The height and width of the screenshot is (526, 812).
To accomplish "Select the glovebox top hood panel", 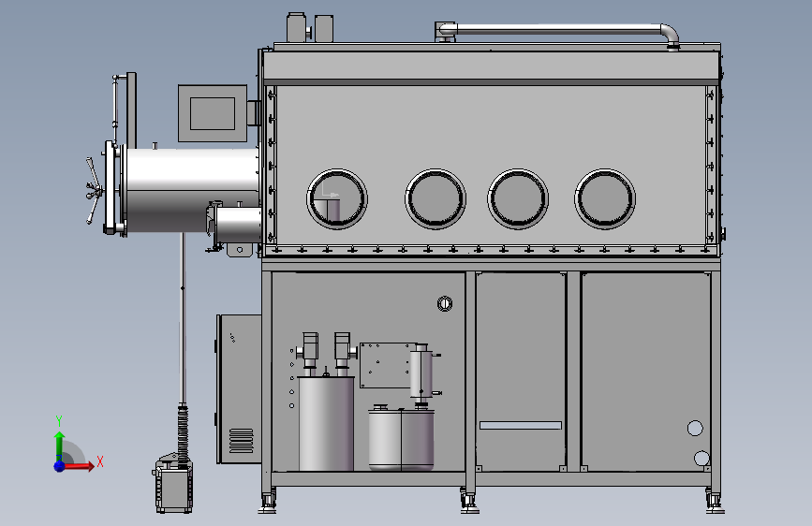I will [x=491, y=66].
